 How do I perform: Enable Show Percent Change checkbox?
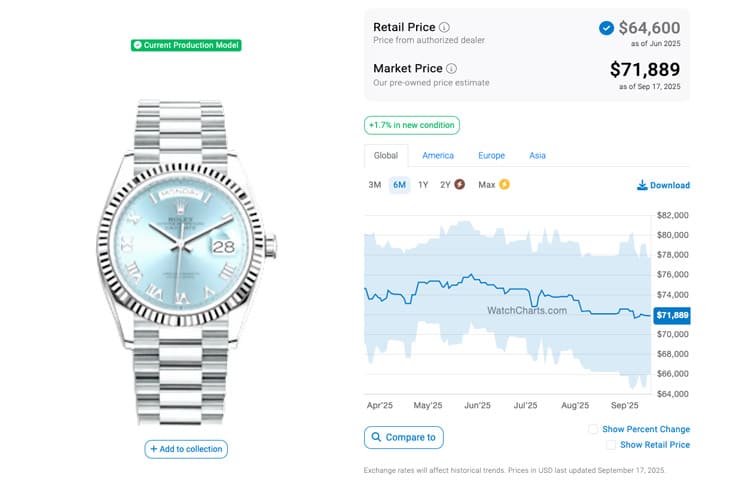tap(593, 429)
